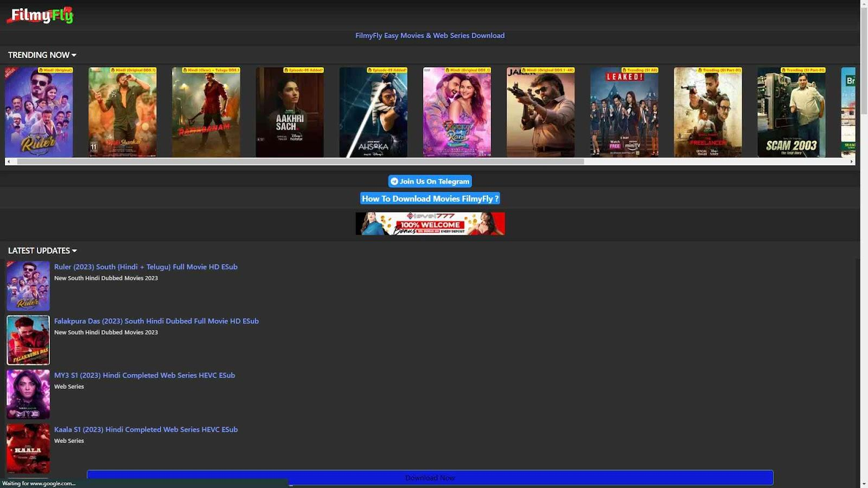Click Kaala thumbnail in Latest Updates
Screen dimensions: 868x488
coord(28,449)
